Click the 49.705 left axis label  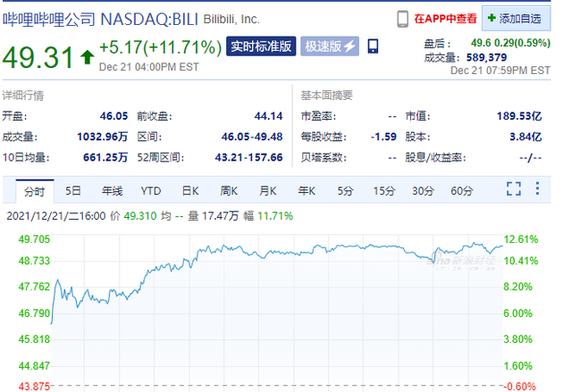coord(34,239)
